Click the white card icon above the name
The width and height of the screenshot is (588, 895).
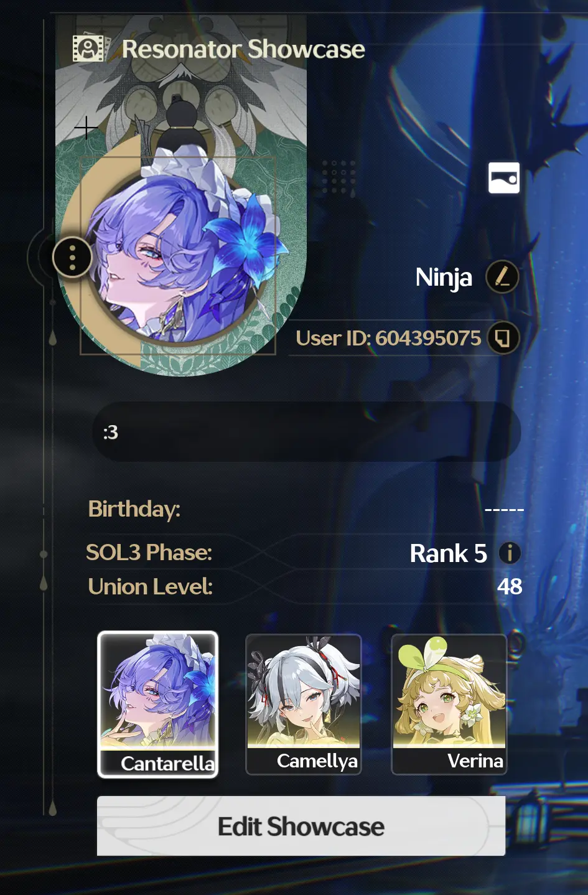(504, 177)
